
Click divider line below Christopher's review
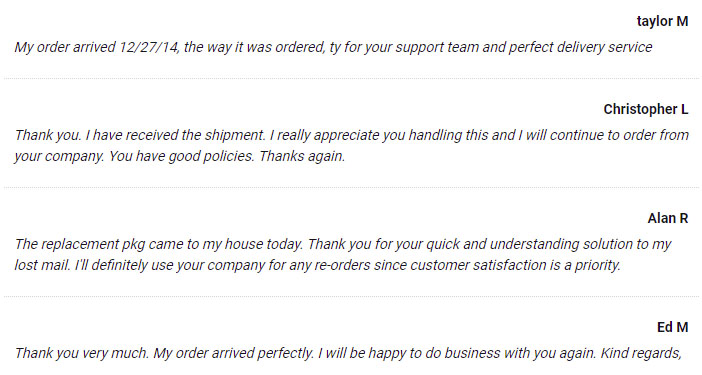point(351,188)
